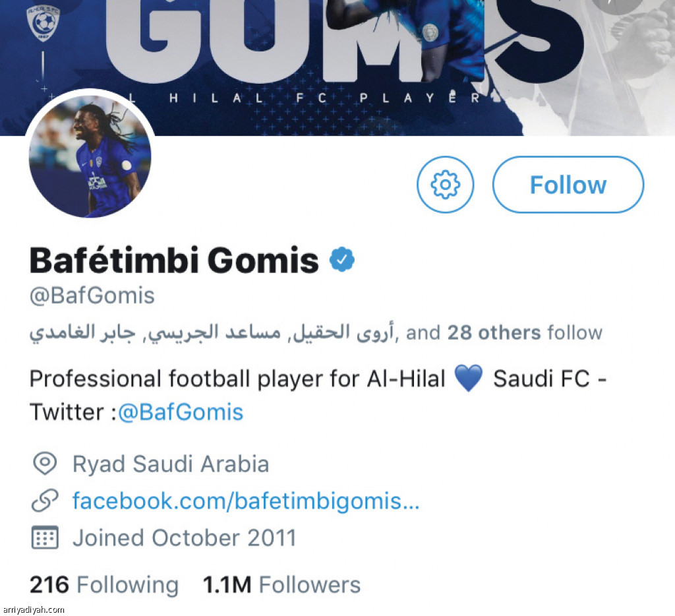Select the Ryad Saudi Arabia location text

(171, 464)
